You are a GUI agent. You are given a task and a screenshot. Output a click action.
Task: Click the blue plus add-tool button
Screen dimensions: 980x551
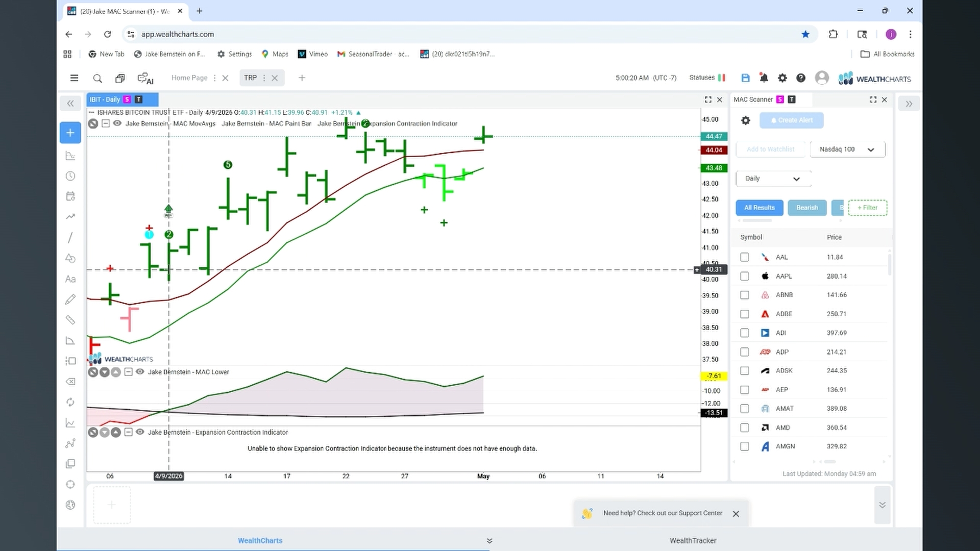pyautogui.click(x=70, y=133)
